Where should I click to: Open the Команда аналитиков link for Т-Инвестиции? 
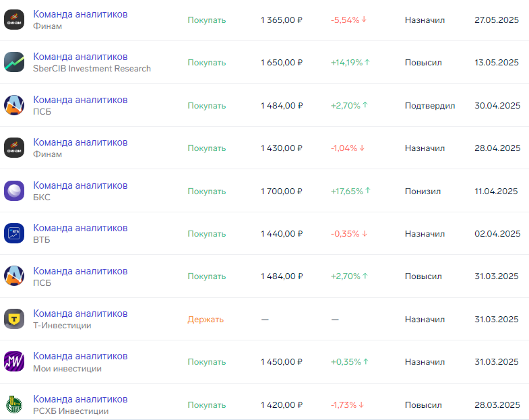80,313
